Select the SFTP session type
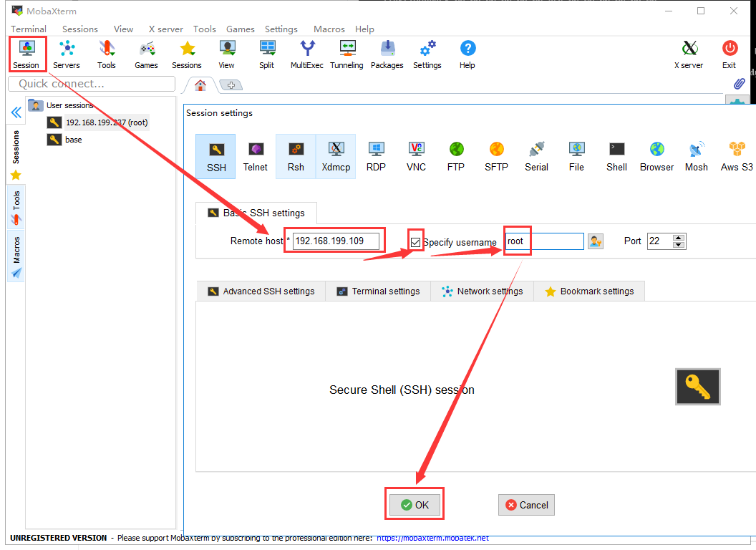Viewport: 756px width, 550px height. click(x=496, y=156)
